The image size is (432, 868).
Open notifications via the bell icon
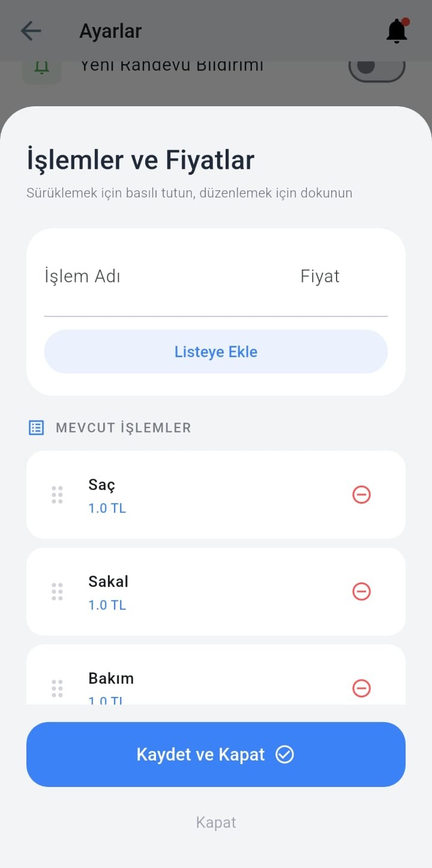397,31
